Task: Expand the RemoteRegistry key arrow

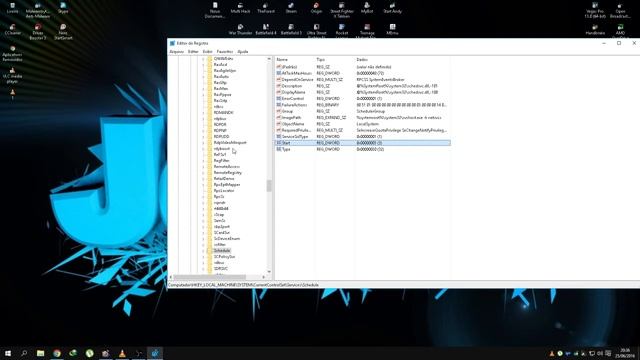Action: pyautogui.click(x=203, y=173)
